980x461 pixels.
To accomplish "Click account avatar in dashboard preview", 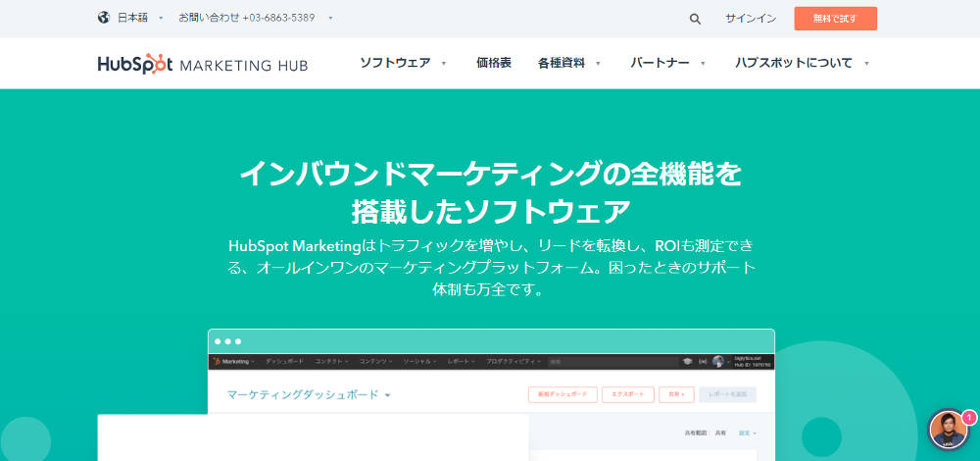I will (718, 362).
